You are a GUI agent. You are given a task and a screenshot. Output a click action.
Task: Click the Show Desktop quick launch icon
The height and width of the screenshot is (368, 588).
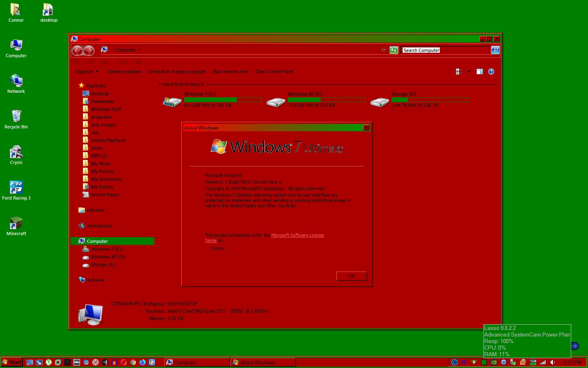coord(30,362)
